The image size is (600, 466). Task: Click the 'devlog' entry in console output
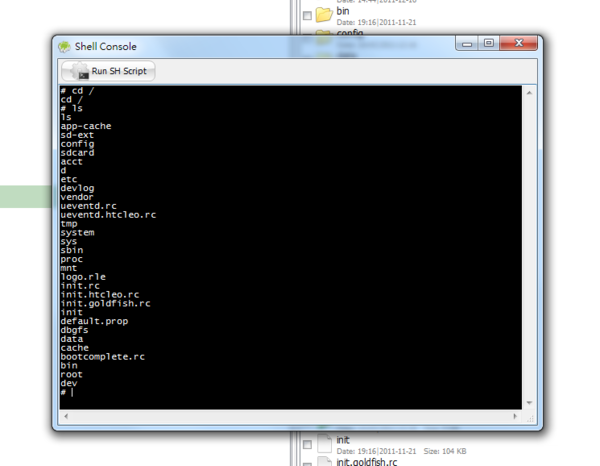pos(77,188)
